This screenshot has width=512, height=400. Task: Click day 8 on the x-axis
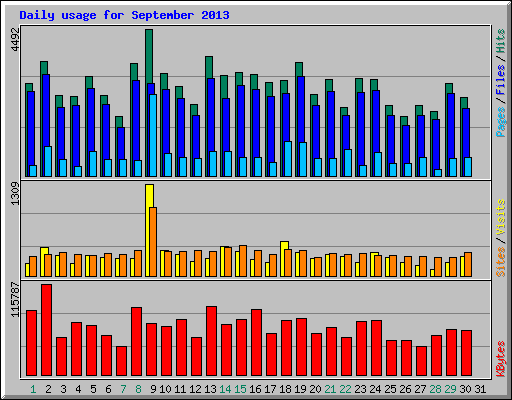click(138, 389)
